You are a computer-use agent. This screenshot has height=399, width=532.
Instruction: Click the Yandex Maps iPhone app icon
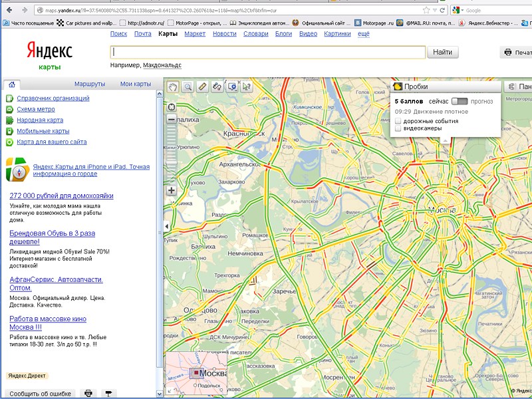pyautogui.click(x=18, y=170)
